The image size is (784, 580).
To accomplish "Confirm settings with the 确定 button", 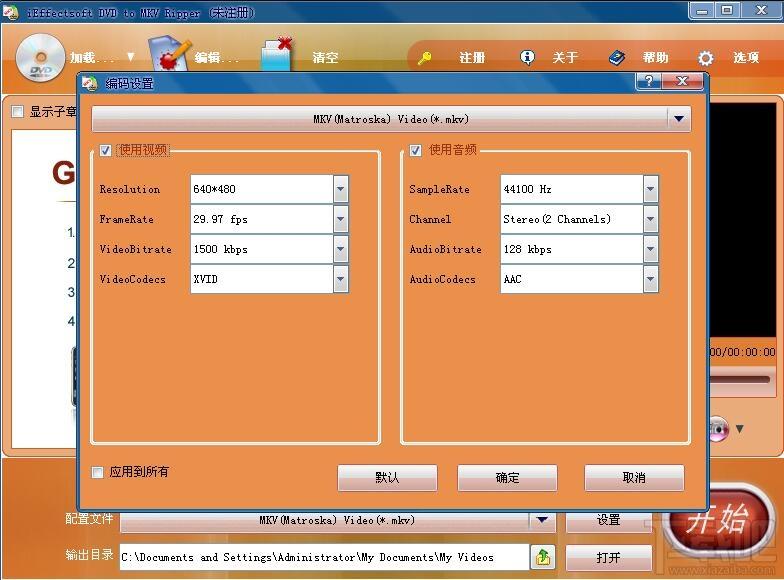I will pyautogui.click(x=507, y=478).
